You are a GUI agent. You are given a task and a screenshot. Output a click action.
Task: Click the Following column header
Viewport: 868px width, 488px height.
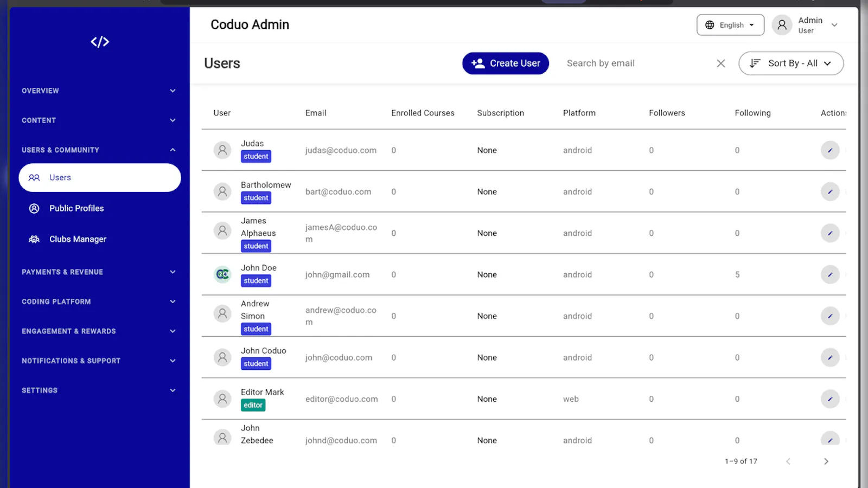(x=752, y=113)
